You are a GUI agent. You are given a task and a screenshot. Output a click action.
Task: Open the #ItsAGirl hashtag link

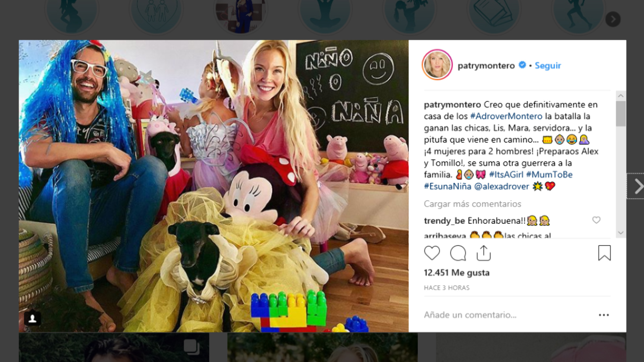click(x=506, y=175)
